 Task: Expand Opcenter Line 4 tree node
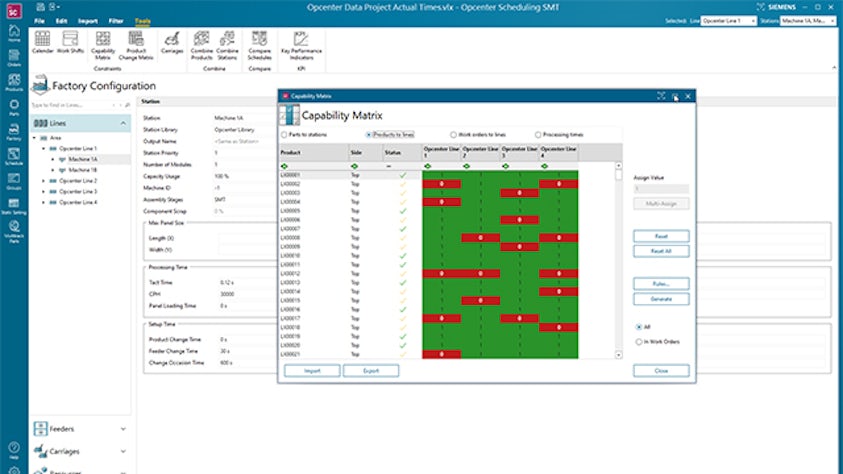(x=44, y=203)
